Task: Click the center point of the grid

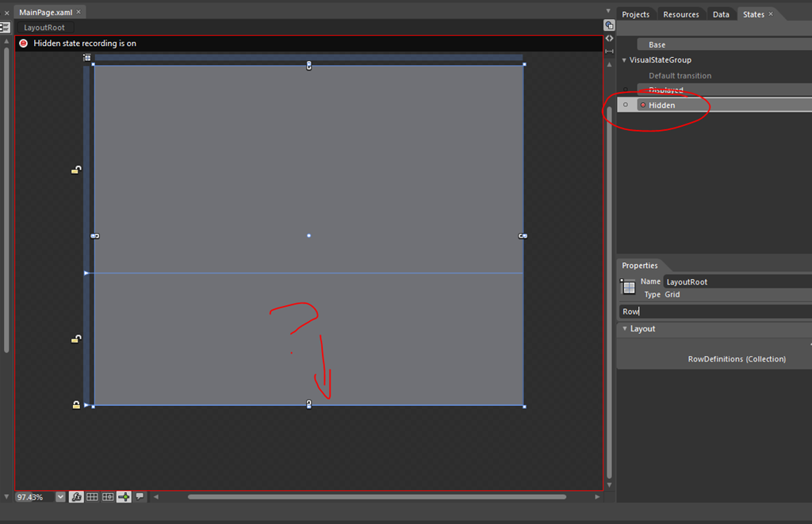Action: 308,235
